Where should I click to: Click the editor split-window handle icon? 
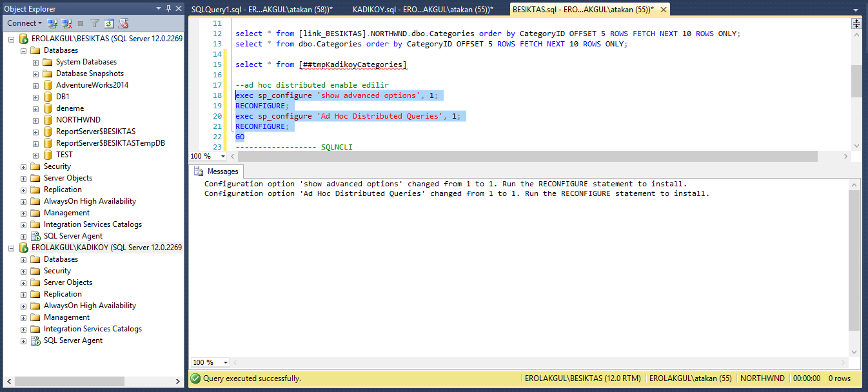tap(856, 23)
